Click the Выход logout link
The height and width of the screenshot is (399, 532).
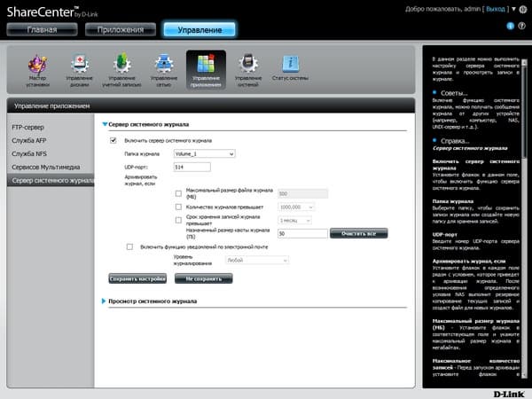496,9
